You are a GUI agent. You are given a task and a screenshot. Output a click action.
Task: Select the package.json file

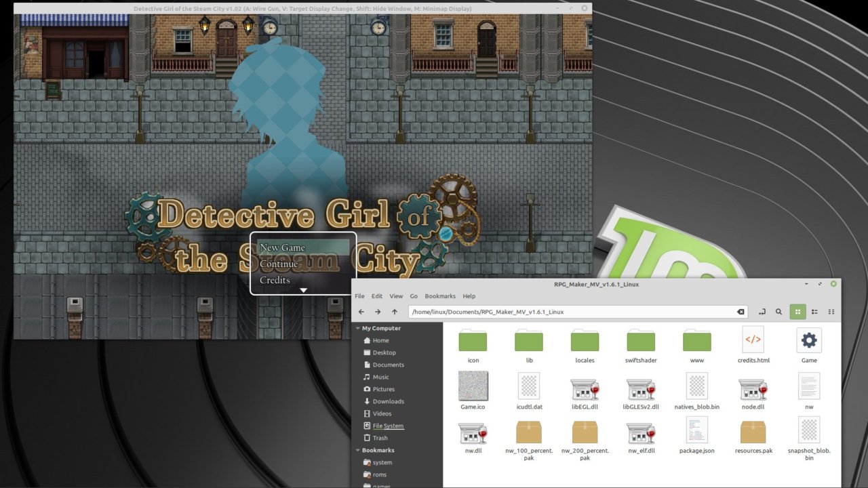pos(696,430)
